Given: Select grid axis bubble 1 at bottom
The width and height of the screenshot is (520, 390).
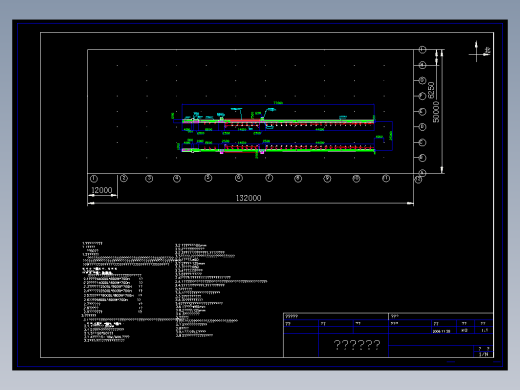Looking at the screenshot, I should (94, 179).
